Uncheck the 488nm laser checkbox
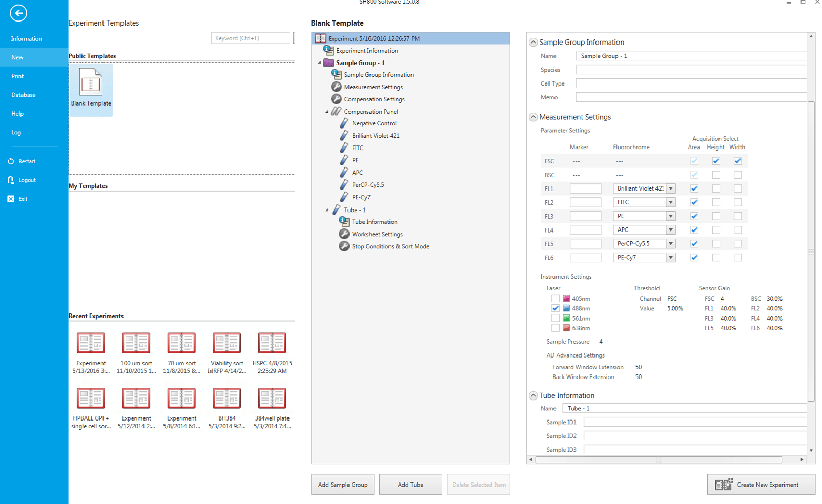The height and width of the screenshot is (504, 822). coord(556,308)
